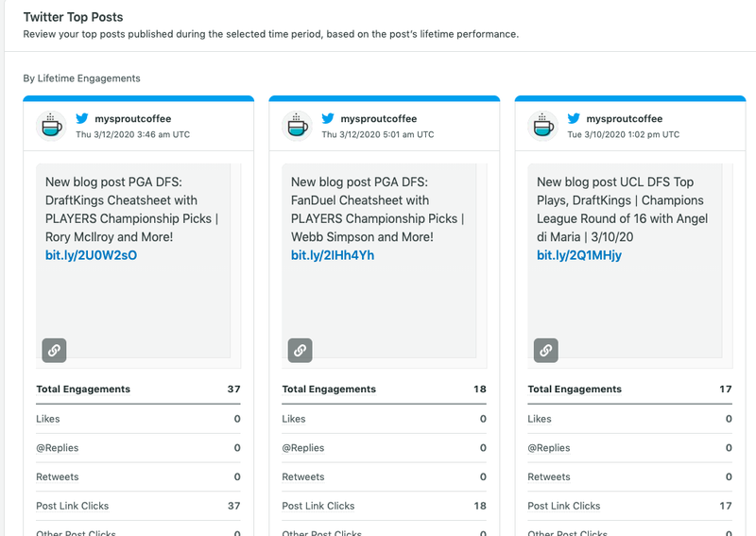Screen dimensions: 756x536
Task: Click the coffee cup avatar on the 3:46 am post
Action: (x=52, y=127)
